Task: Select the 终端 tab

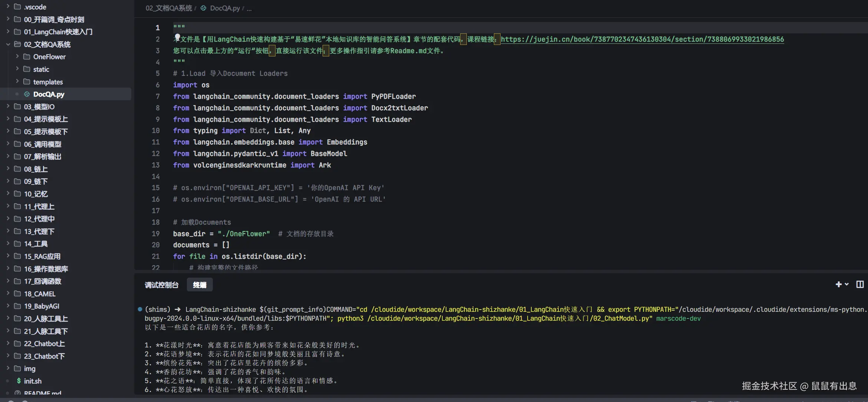Action: point(199,285)
